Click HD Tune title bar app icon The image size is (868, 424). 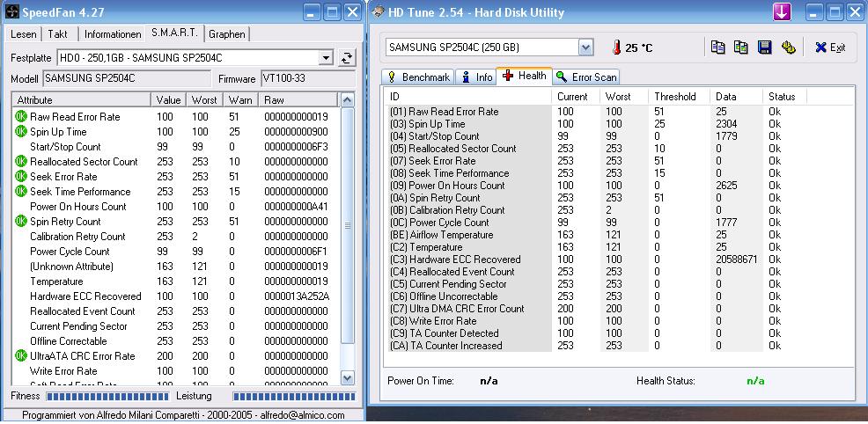click(378, 11)
